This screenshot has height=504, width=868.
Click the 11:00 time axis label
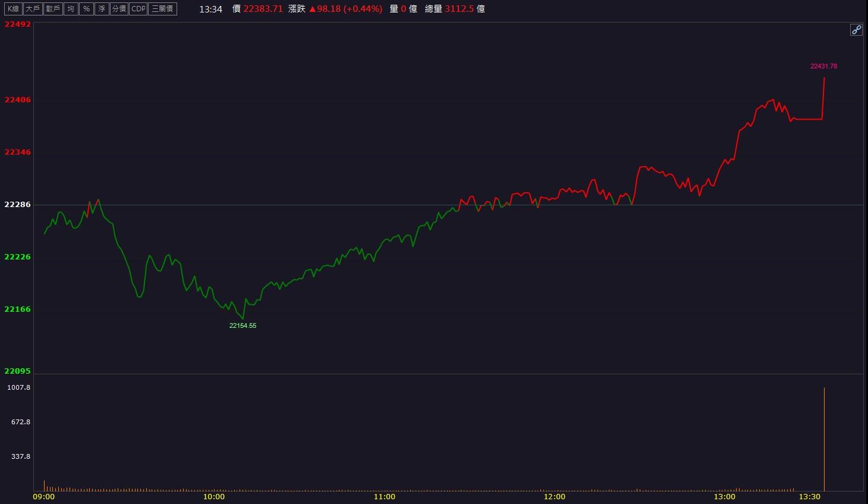pyautogui.click(x=385, y=497)
